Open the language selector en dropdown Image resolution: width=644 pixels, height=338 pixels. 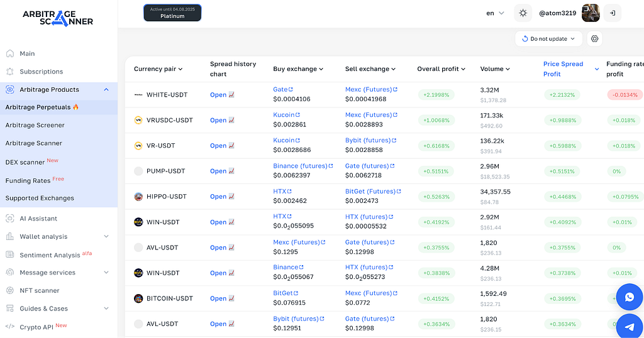495,13
